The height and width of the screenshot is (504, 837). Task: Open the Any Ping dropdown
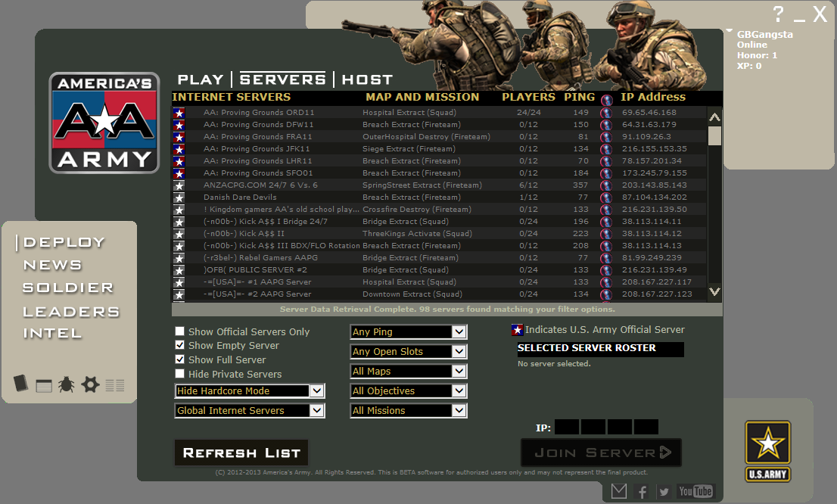[x=409, y=331]
